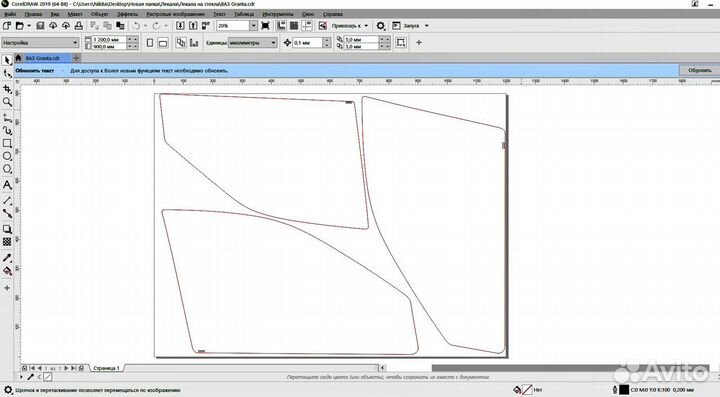Click the no-color swatch in document palette

tap(48, 377)
